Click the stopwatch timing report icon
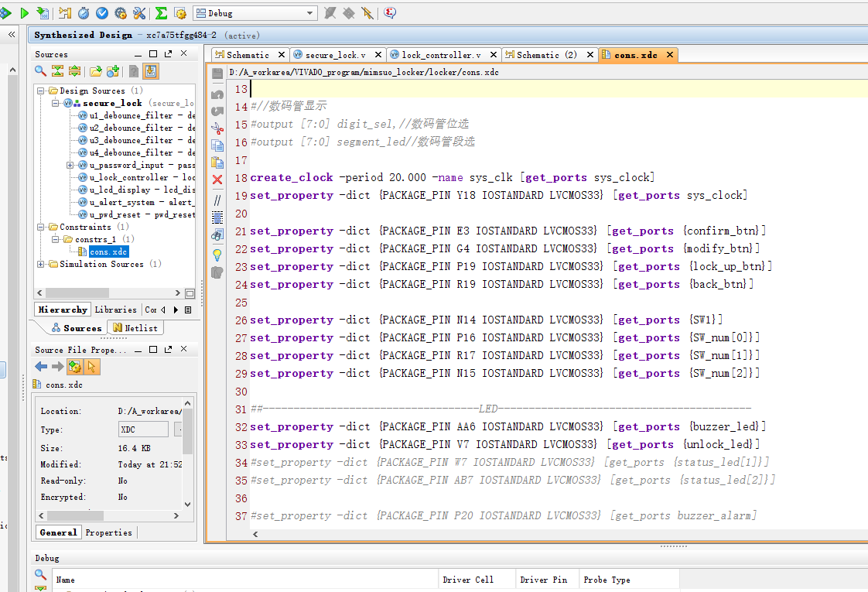Screen dimensions: 868x592 coord(84,12)
